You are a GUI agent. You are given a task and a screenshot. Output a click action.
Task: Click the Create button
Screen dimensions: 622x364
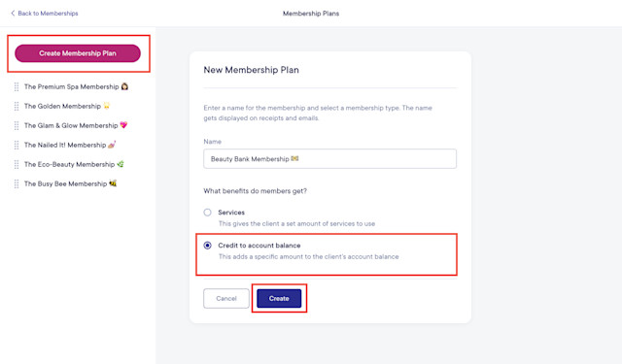click(279, 298)
